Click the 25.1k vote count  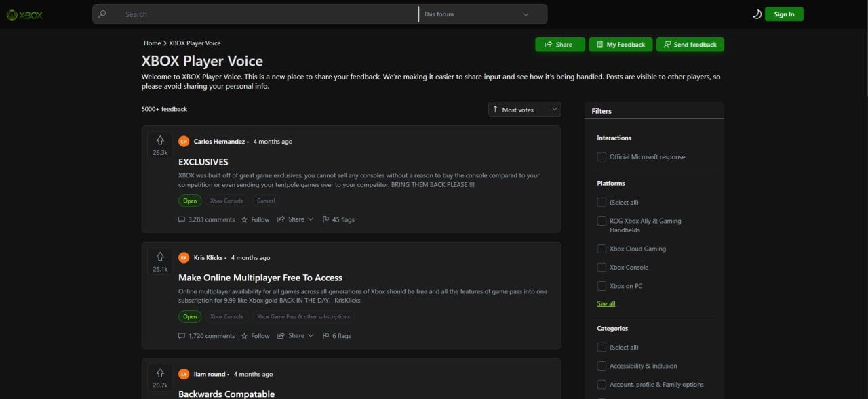pyautogui.click(x=160, y=270)
